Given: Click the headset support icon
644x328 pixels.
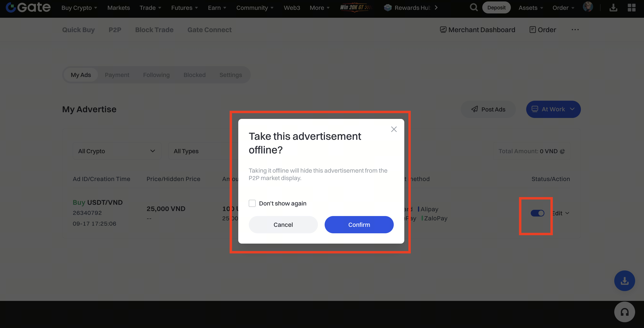Looking at the screenshot, I should 624,312.
